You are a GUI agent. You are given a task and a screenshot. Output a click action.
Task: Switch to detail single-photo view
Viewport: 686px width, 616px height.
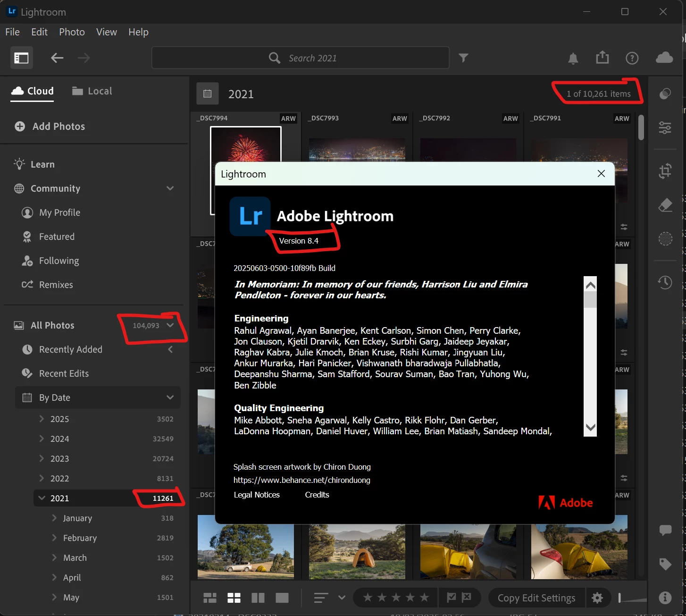pyautogui.click(x=282, y=598)
